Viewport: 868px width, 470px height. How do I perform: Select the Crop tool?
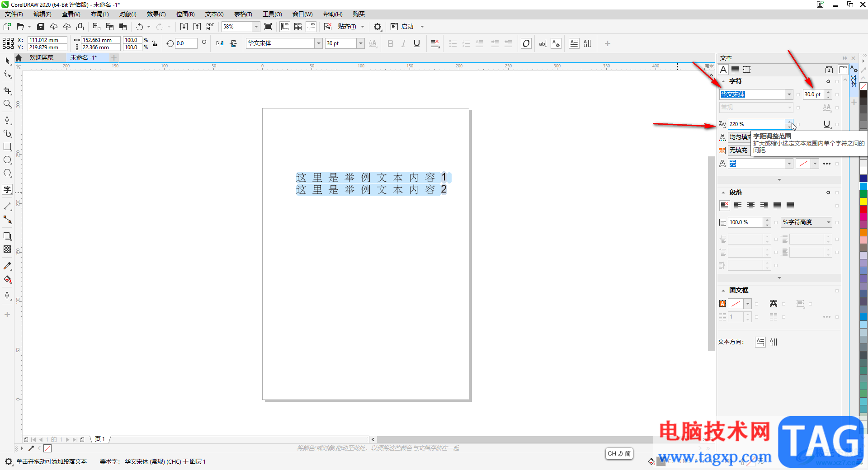[x=7, y=91]
